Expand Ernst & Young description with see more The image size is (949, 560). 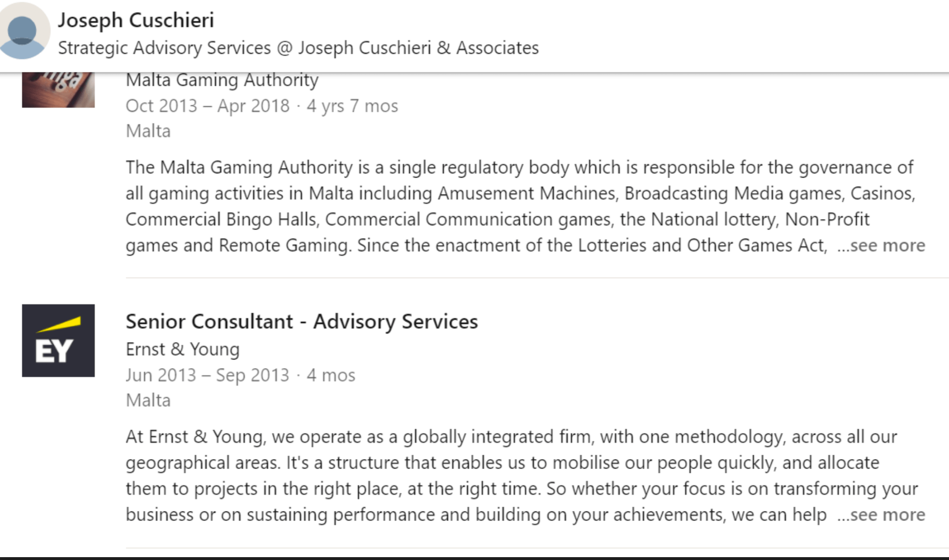coord(881,515)
